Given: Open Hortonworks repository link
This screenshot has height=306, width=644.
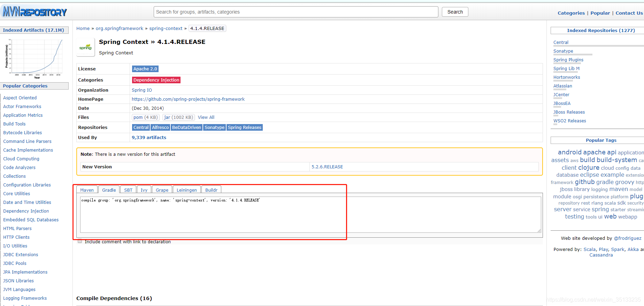Looking at the screenshot, I should 567,77.
